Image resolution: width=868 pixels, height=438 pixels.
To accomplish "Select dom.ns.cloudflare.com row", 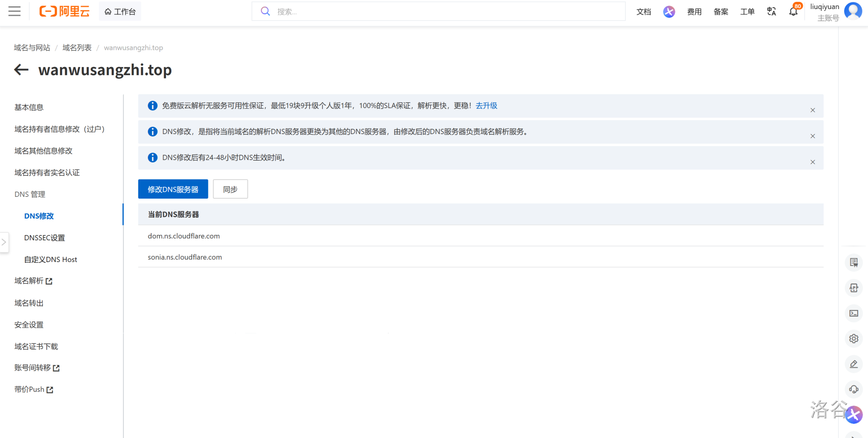I will tap(481, 236).
